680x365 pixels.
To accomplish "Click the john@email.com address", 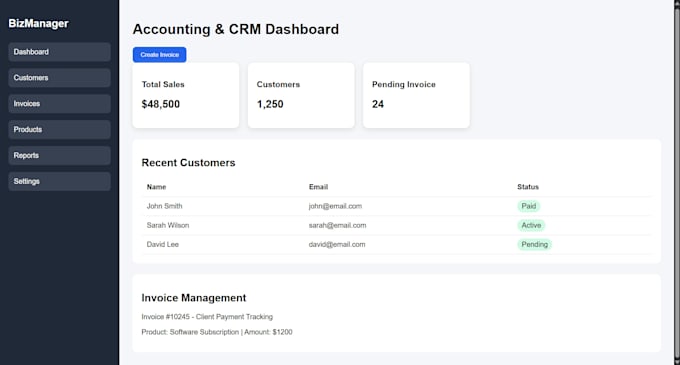I will (x=335, y=206).
